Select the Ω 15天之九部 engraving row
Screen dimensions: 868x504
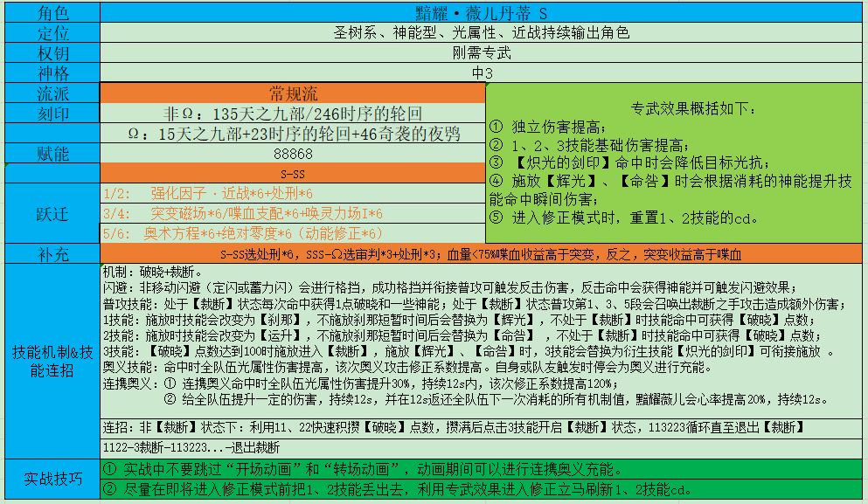[292, 134]
